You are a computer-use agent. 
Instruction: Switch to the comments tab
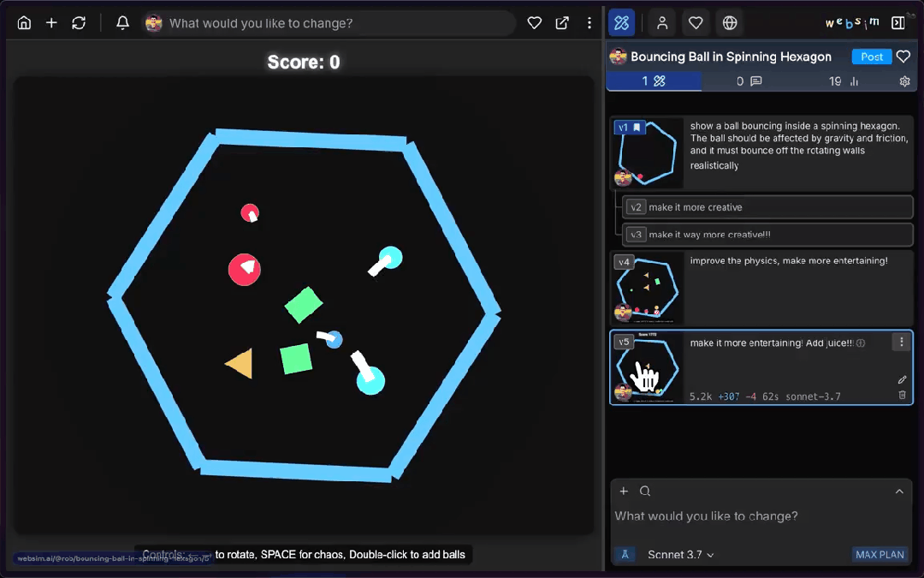[749, 81]
